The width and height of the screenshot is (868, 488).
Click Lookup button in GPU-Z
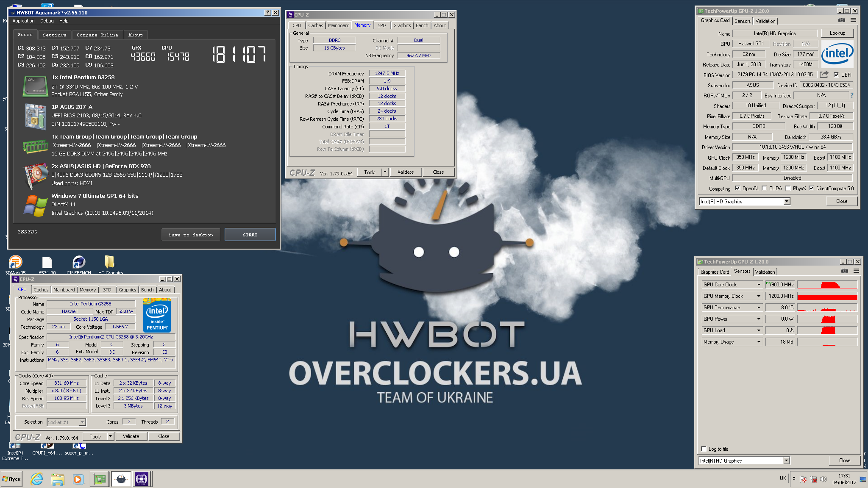click(837, 33)
